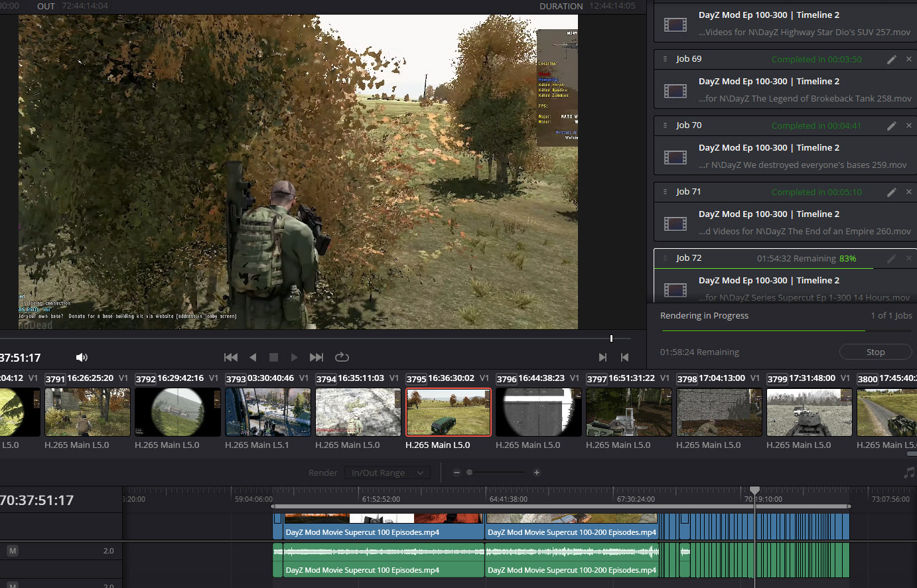Grab the drag handle beside Job 69
917x588 pixels.
pyautogui.click(x=665, y=59)
